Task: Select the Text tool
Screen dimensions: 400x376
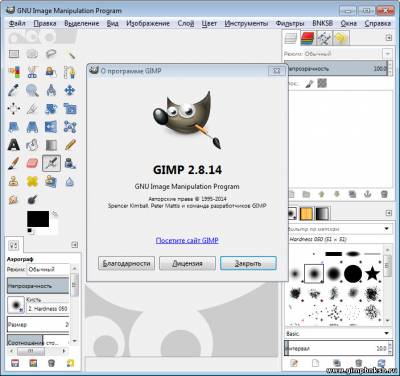Action: pos(14,145)
